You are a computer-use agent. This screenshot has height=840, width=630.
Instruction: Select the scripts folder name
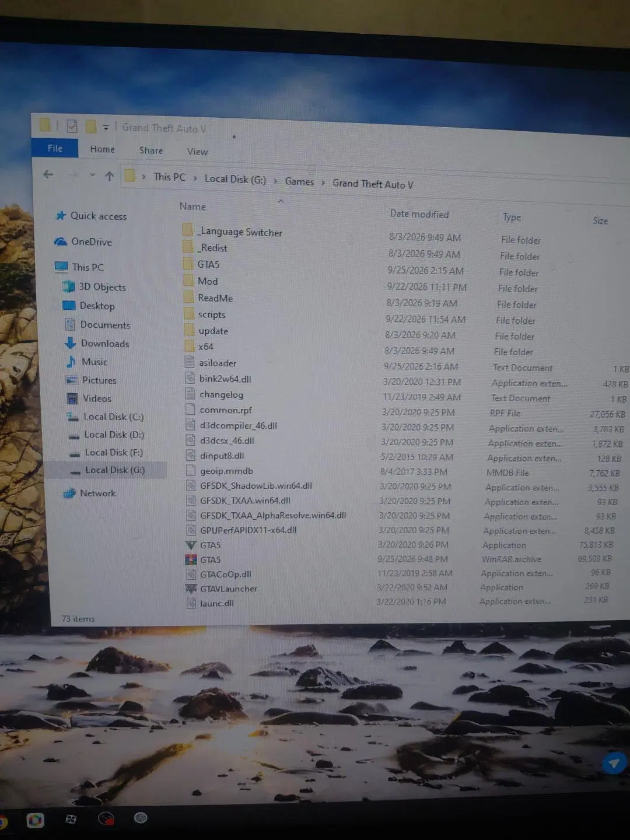(212, 315)
